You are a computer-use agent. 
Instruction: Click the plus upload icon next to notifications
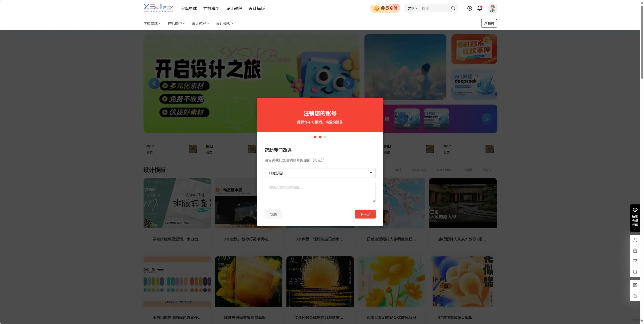(469, 8)
